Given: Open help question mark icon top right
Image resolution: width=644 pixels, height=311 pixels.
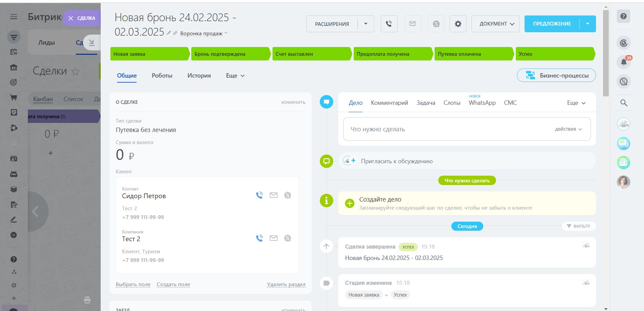Looking at the screenshot, I should point(623,16).
